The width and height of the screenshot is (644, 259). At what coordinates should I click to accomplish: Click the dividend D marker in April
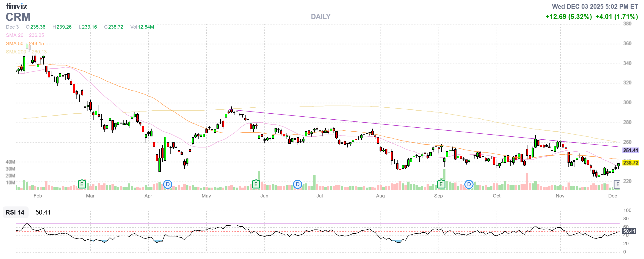tap(167, 185)
